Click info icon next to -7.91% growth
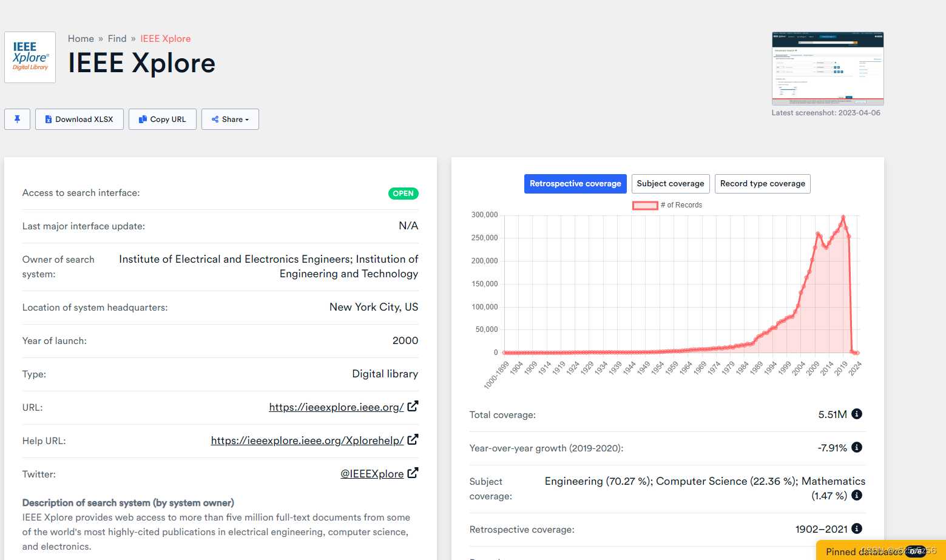The height and width of the screenshot is (560, 946). [857, 447]
